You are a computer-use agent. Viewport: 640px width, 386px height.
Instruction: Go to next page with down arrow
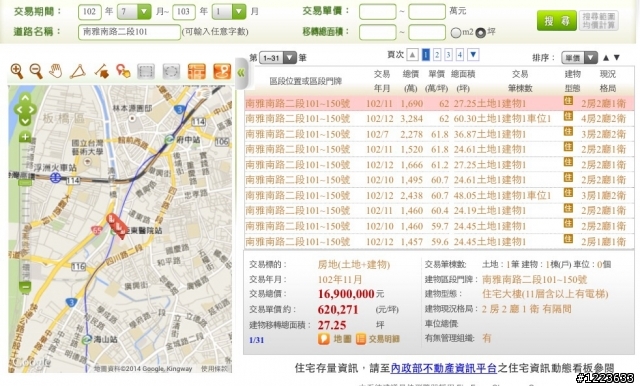point(473,54)
